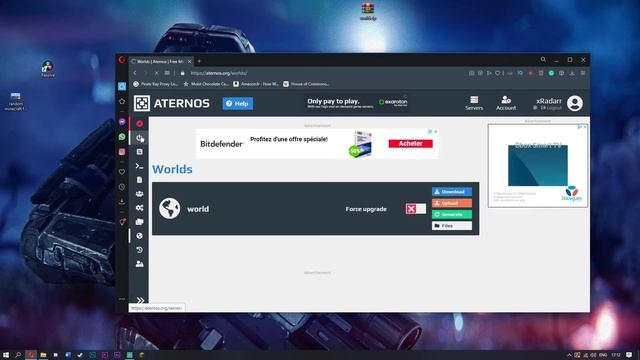The height and width of the screenshot is (360, 640).
Task: Click the search tabs magnifier in title bar
Action: click(x=543, y=60)
